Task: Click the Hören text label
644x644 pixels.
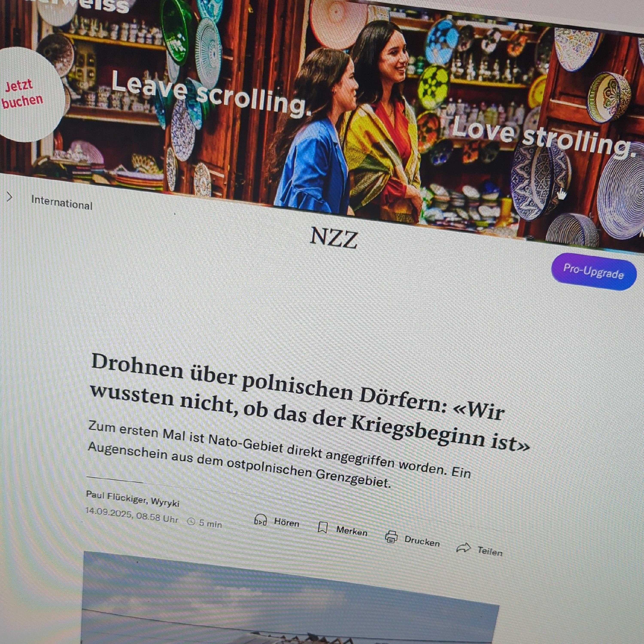Action: coord(287,522)
